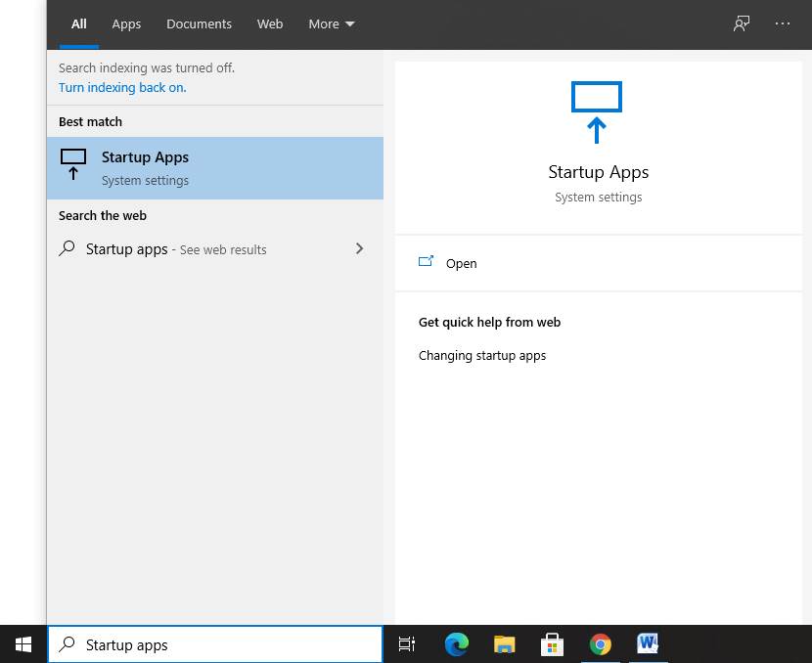This screenshot has width=812, height=663.
Task: Click the search feedback icon
Action: pyautogui.click(x=742, y=23)
